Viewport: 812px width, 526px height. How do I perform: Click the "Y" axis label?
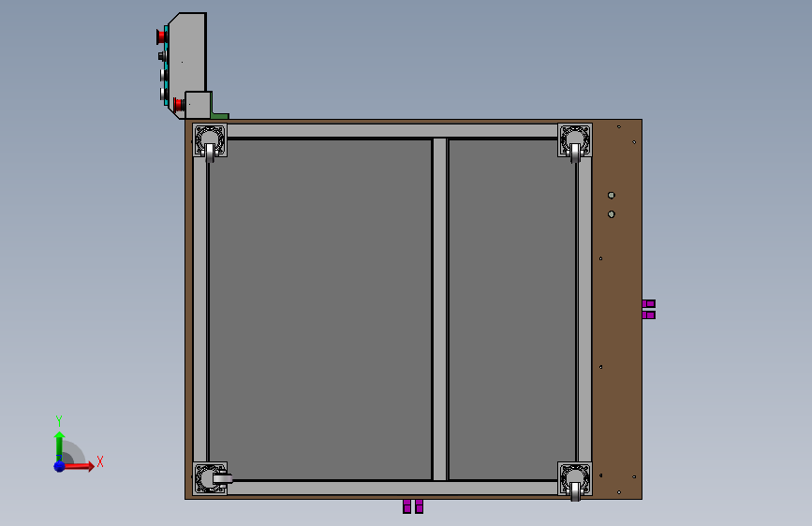pyautogui.click(x=59, y=420)
